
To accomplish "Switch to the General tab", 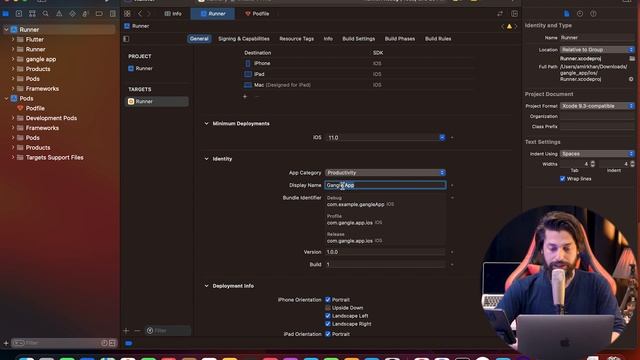I will click(x=199, y=39).
